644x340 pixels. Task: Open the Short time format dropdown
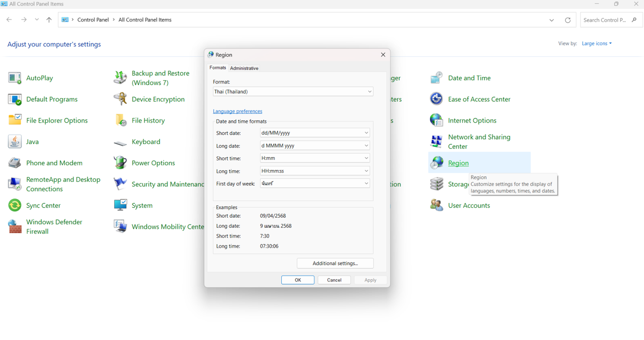point(315,158)
